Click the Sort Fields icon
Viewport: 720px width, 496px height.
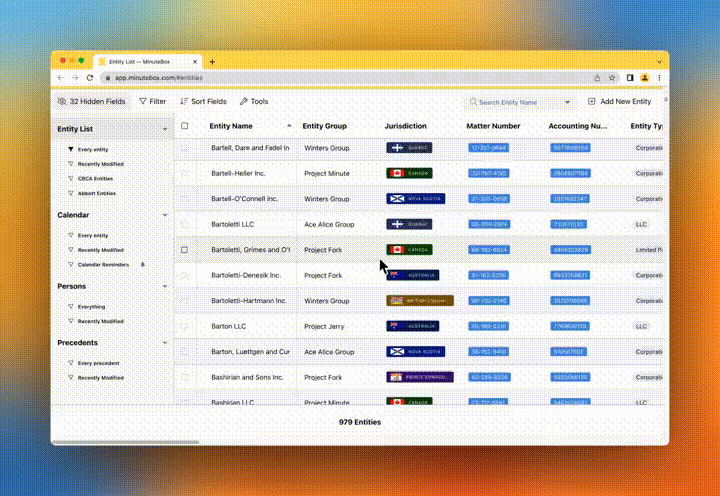pos(184,102)
